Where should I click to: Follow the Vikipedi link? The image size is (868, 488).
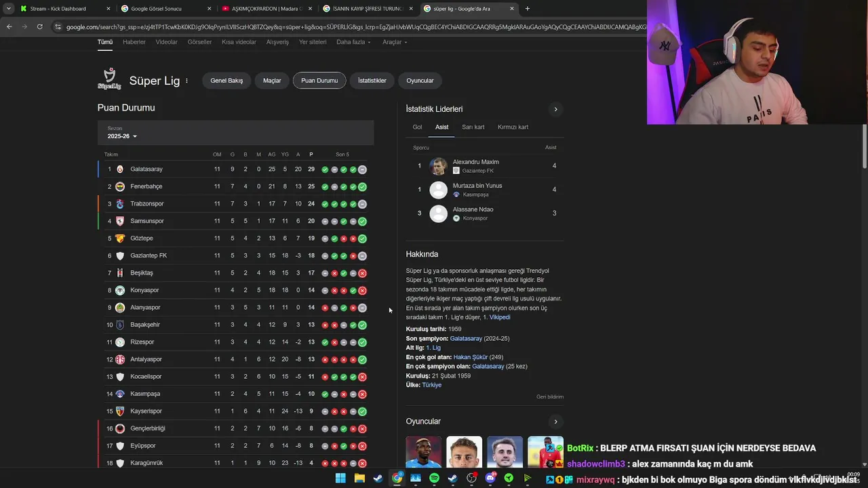click(x=500, y=317)
